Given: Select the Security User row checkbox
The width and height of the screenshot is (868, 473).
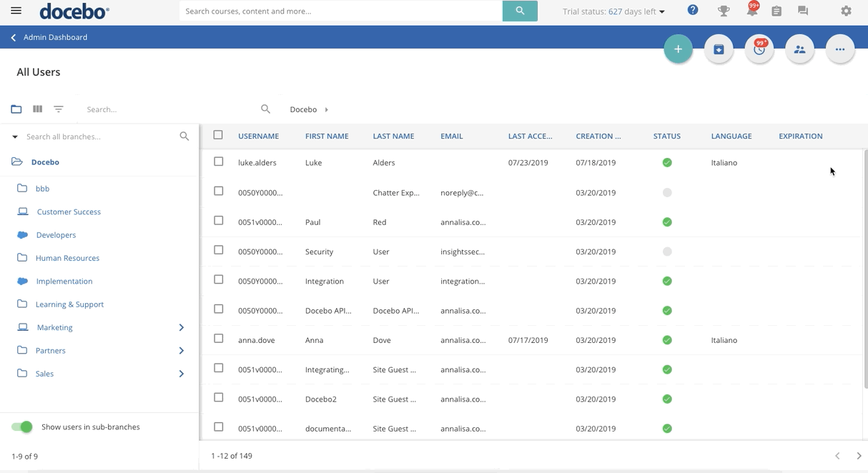Looking at the screenshot, I should (x=219, y=250).
